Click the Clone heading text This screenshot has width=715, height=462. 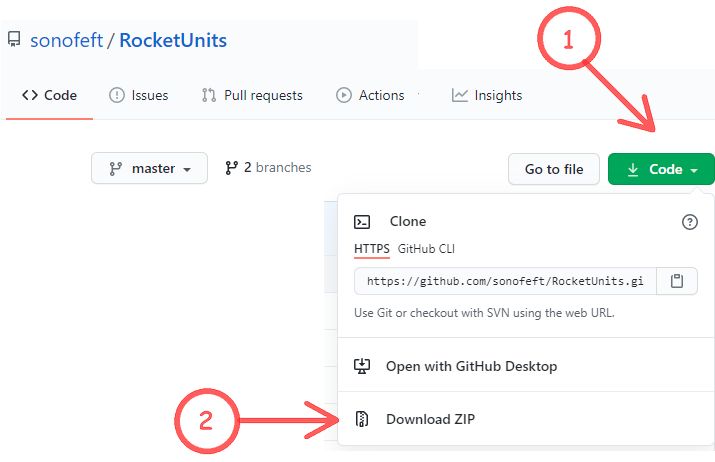click(x=408, y=222)
